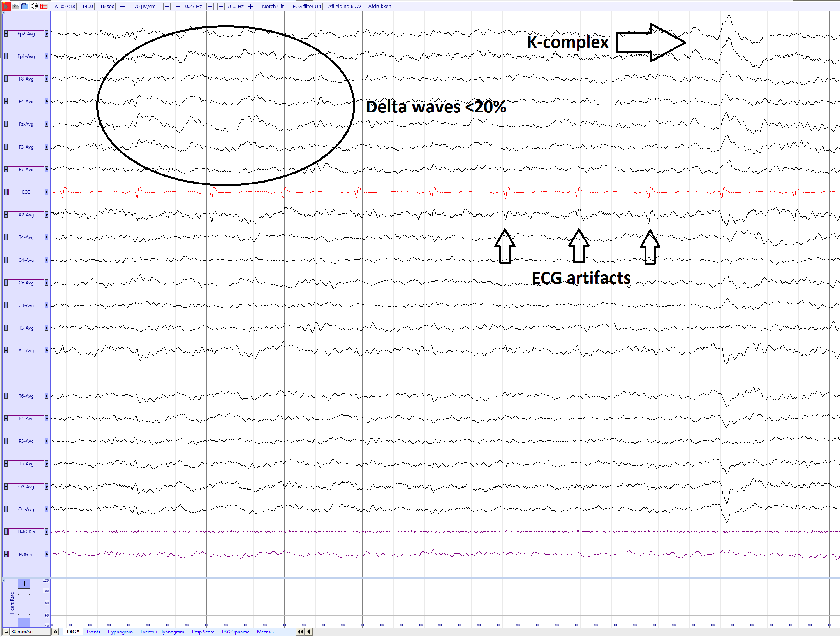The width and height of the screenshot is (840, 637).
Task: Open the blue folder icon in toolbar
Action: pos(25,6)
